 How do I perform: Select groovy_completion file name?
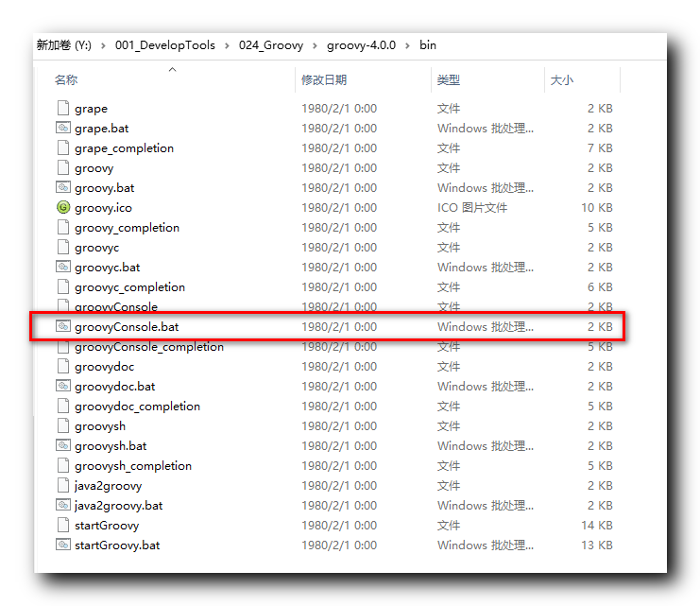coord(127,228)
